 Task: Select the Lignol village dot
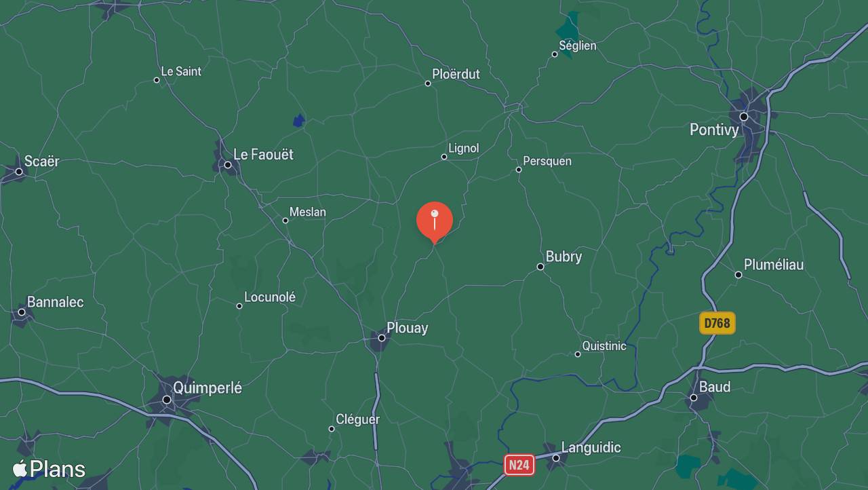point(444,157)
